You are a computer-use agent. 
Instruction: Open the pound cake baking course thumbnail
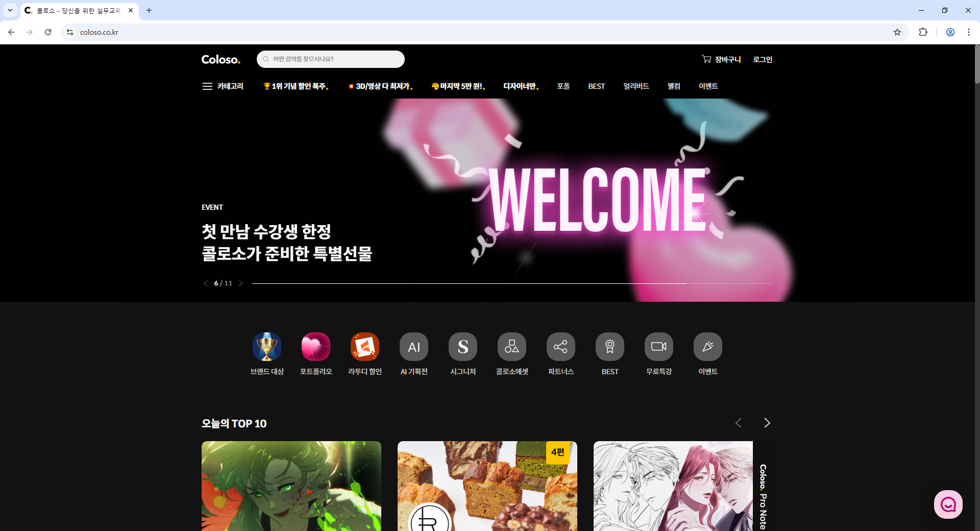[x=487, y=486]
